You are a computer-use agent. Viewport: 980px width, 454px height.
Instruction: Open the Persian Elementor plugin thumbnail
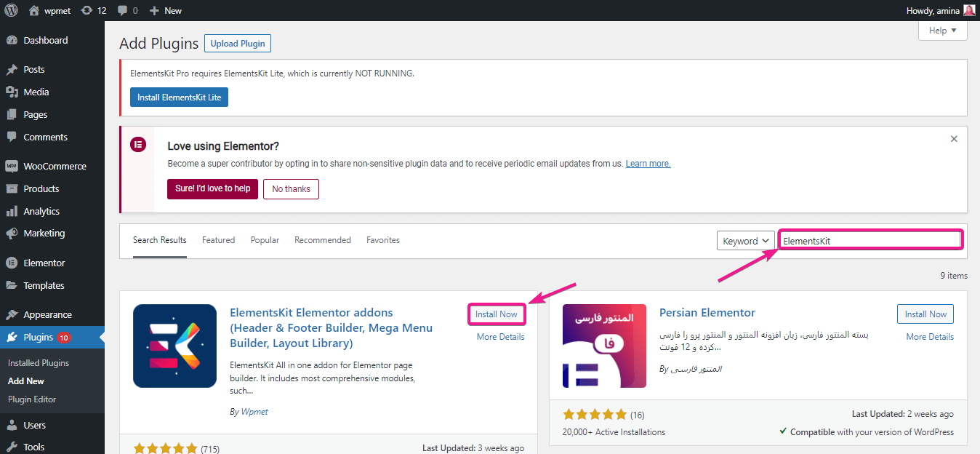(x=604, y=346)
